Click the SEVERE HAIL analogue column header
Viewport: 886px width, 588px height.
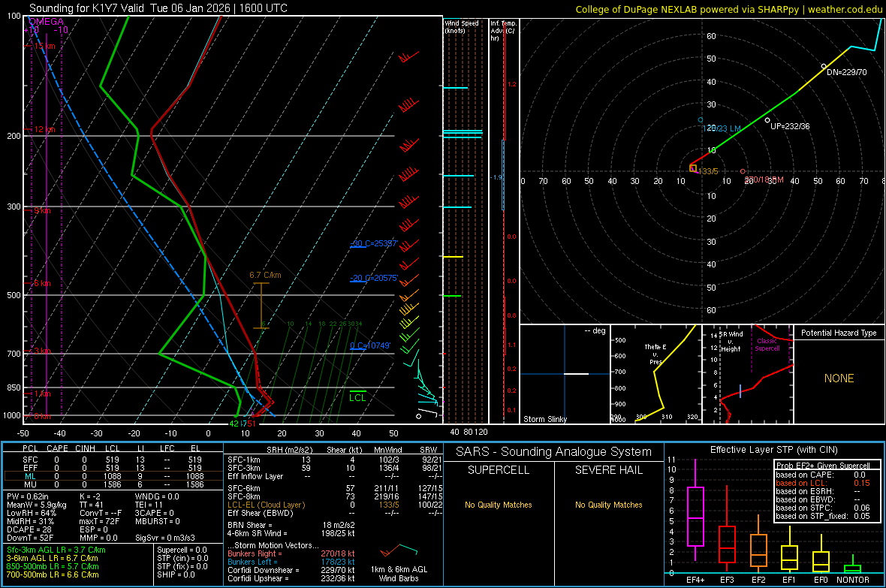(608, 470)
